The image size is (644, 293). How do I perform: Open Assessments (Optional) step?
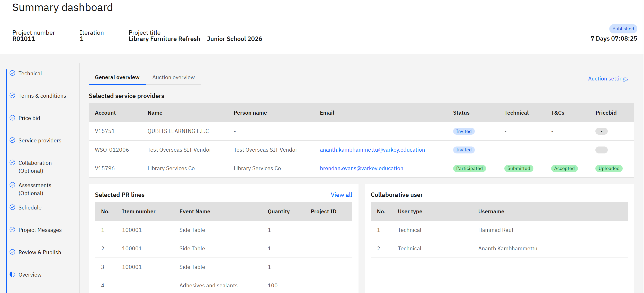coord(35,189)
